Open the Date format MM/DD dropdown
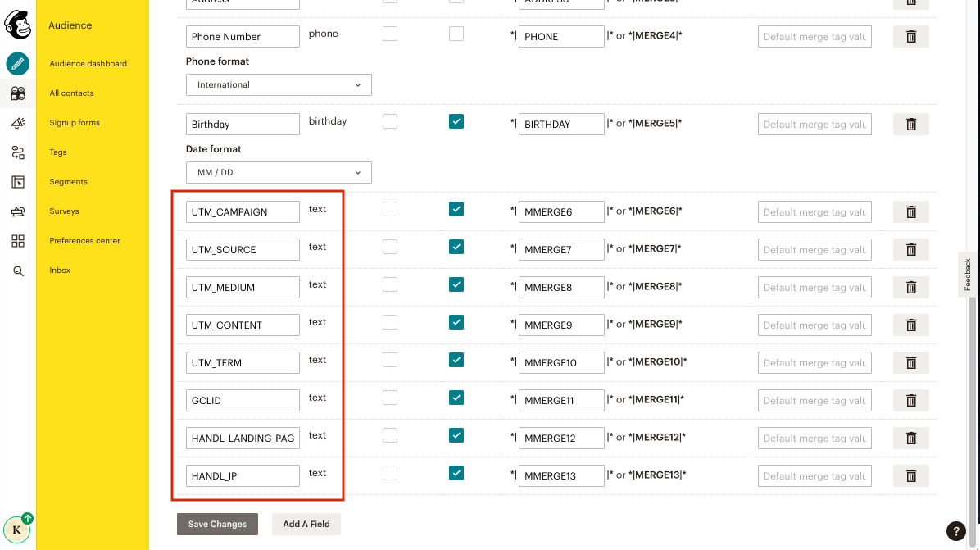Screen dimensions: 980x550 279,172
